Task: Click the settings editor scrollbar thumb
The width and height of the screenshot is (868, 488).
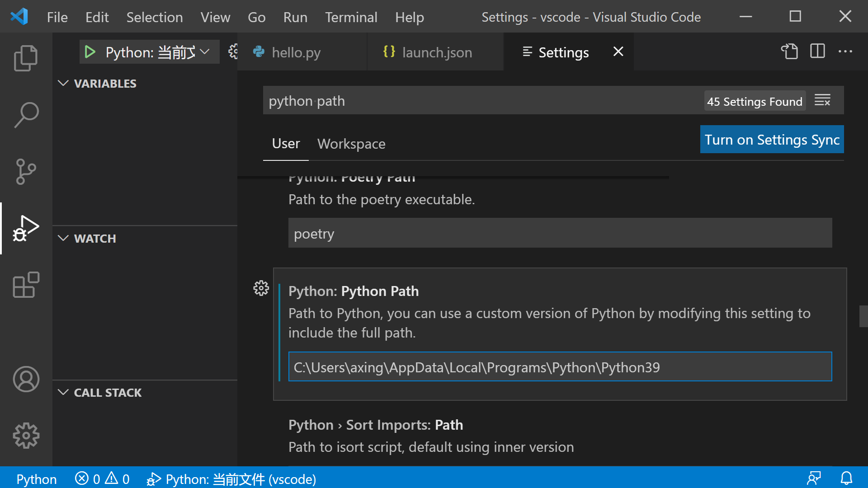Action: [863, 316]
